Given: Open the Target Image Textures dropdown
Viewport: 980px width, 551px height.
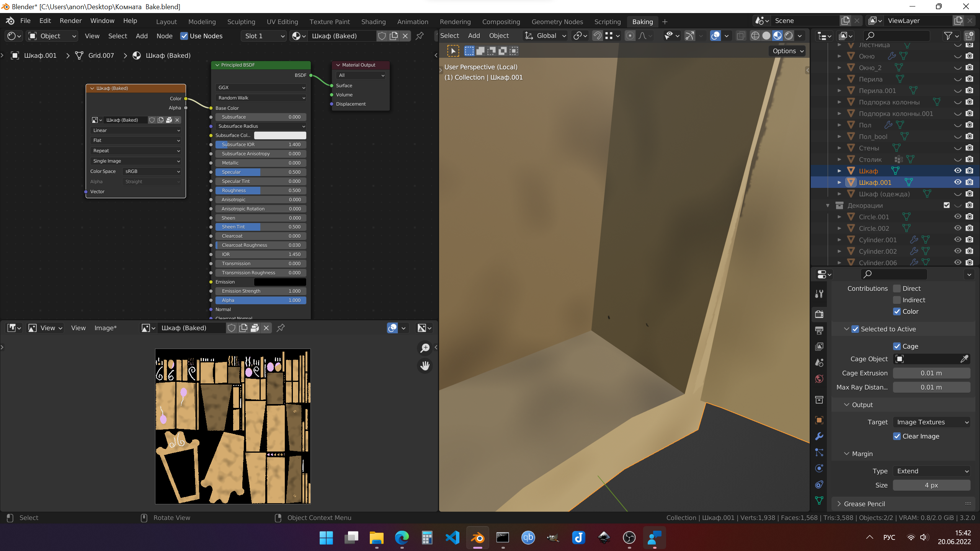Looking at the screenshot, I should [x=931, y=422].
